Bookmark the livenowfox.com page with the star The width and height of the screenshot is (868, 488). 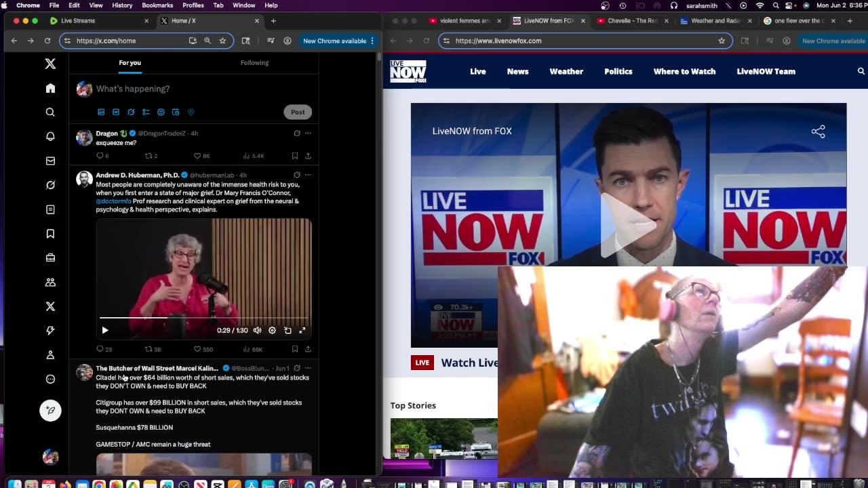722,41
